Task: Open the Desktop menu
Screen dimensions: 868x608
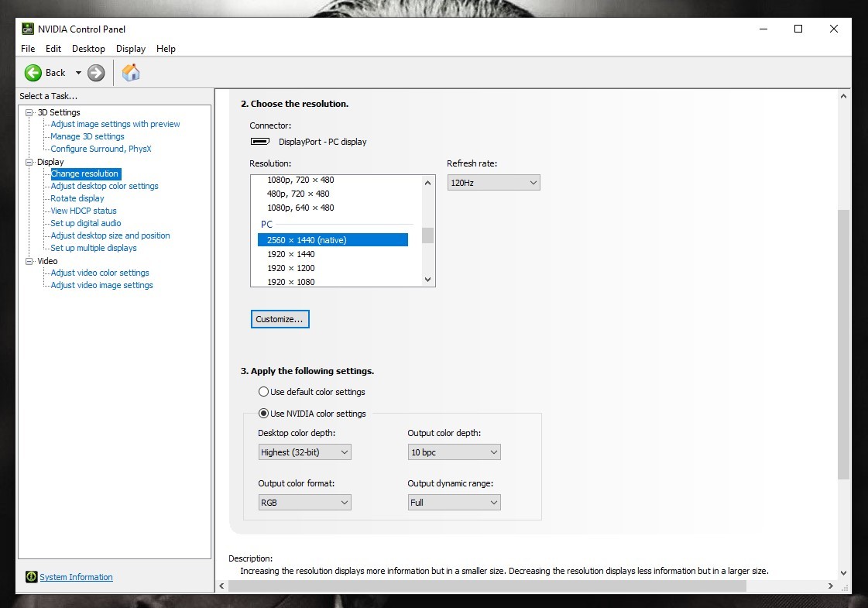Action: click(x=88, y=49)
